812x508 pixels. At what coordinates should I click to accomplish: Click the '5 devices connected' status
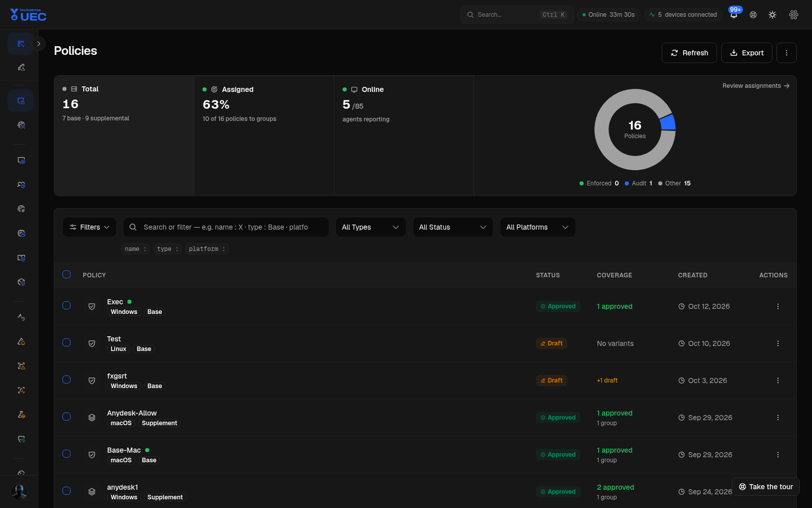pyautogui.click(x=683, y=15)
